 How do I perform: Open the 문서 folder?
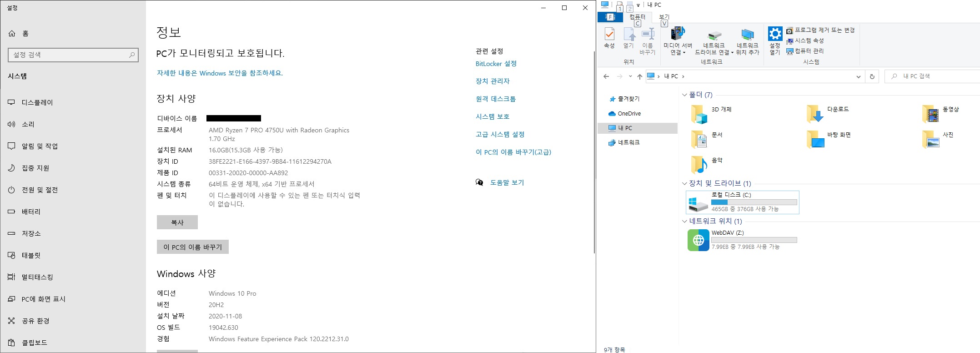point(707,139)
